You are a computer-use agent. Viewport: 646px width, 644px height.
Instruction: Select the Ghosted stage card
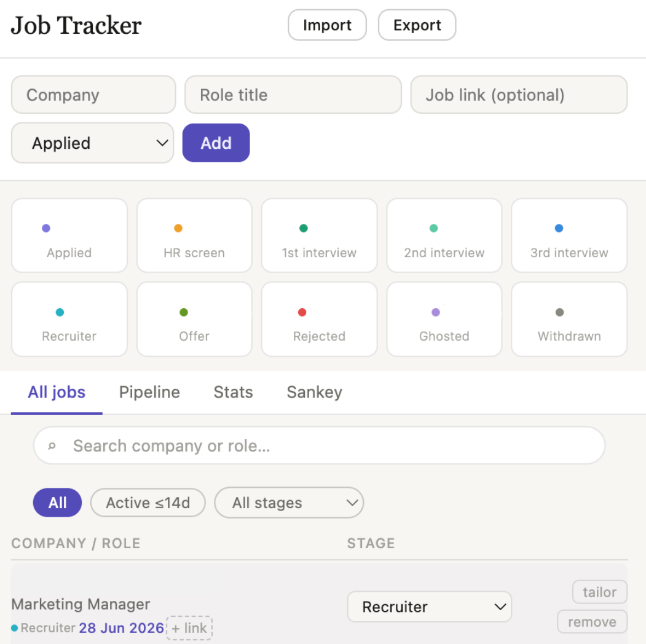[444, 319]
